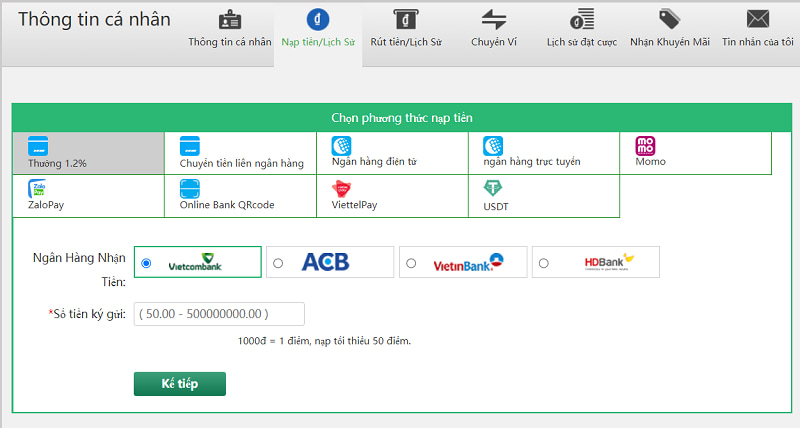Choose the VietinBank radio button
Viewport: 800px width, 428px height.
tap(411, 263)
